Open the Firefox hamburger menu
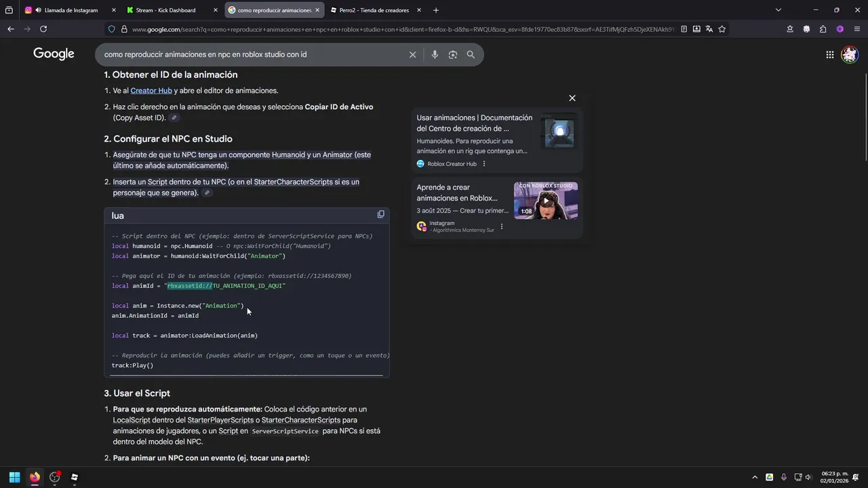868x488 pixels. [x=857, y=29]
